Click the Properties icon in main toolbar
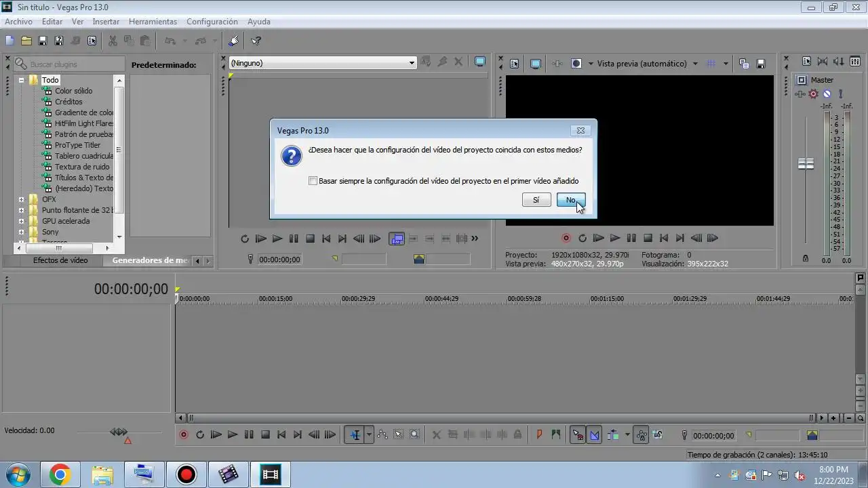The height and width of the screenshot is (488, 868). (x=92, y=41)
